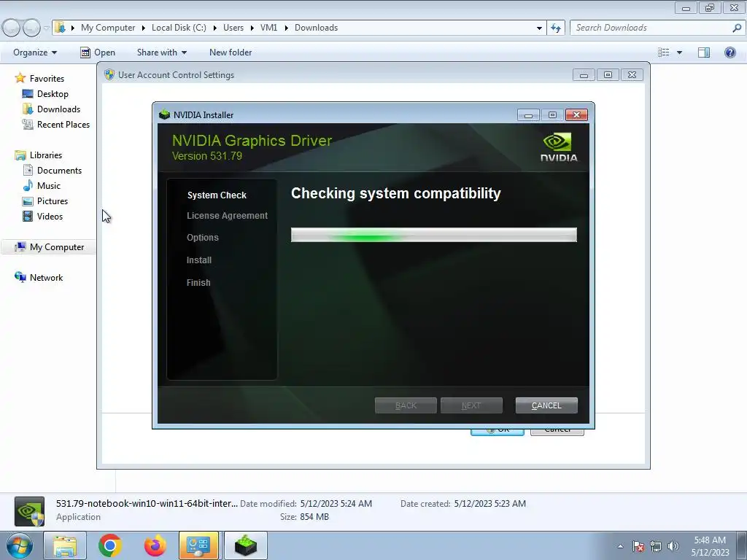Click the Favorites star icon
Image resolution: width=747 pixels, height=560 pixels.
pos(20,77)
